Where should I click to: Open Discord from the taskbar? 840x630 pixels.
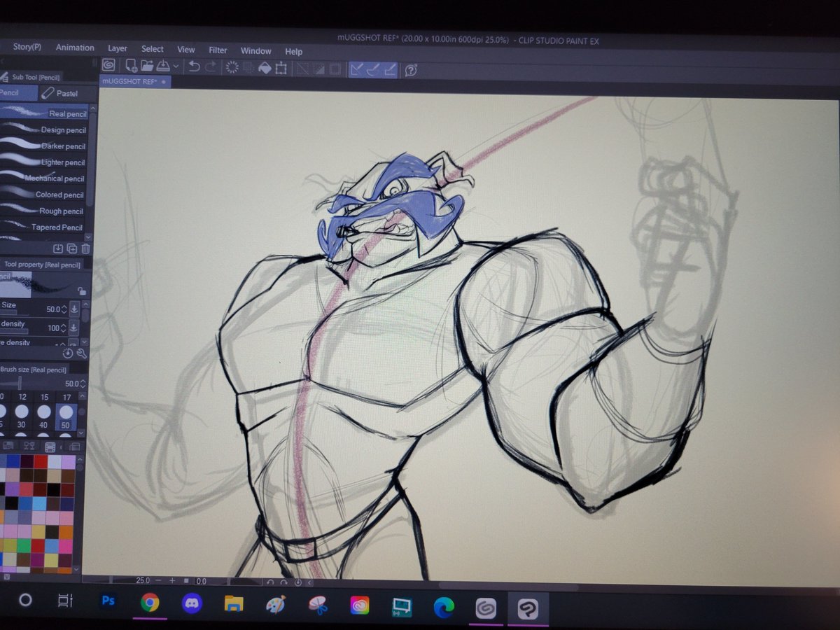[x=191, y=603]
